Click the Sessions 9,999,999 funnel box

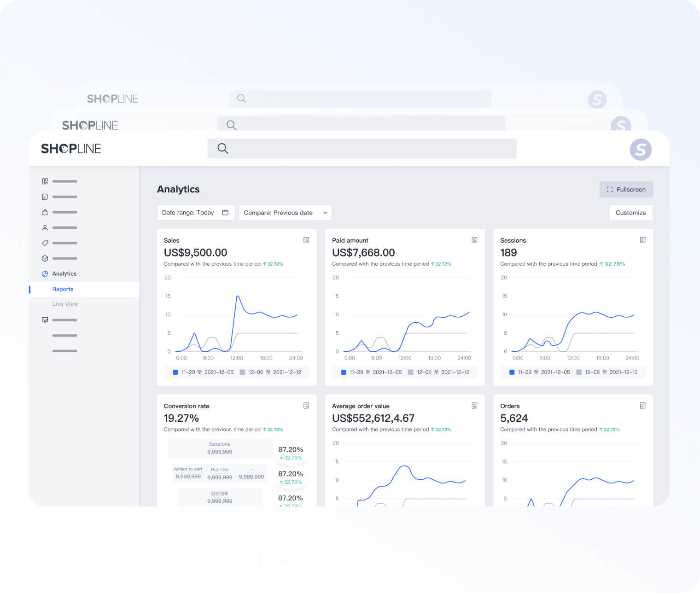pos(220,448)
